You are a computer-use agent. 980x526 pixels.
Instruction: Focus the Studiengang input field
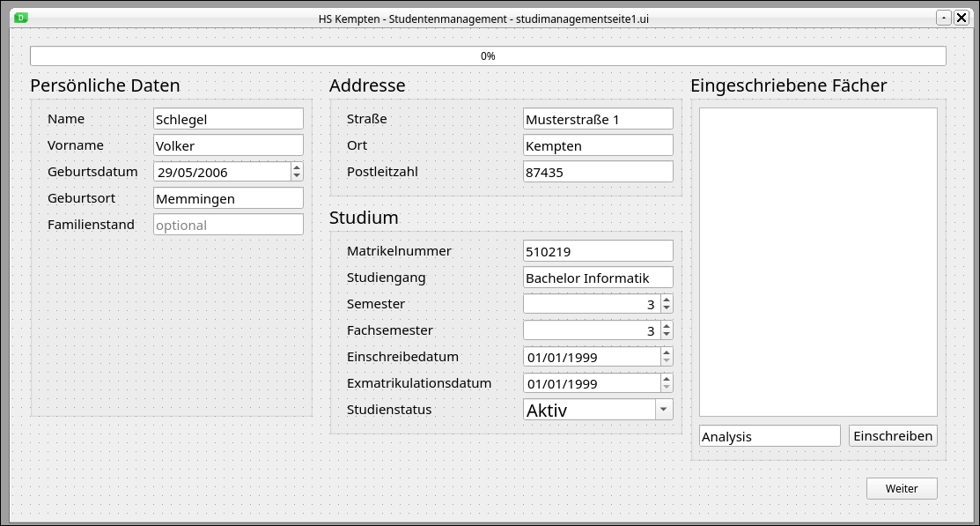(x=598, y=278)
